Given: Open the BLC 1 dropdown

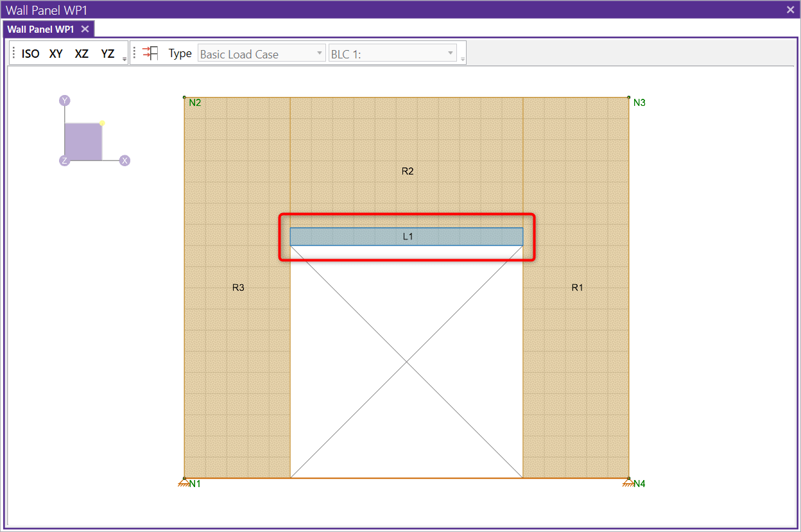Looking at the screenshot, I should [392, 54].
